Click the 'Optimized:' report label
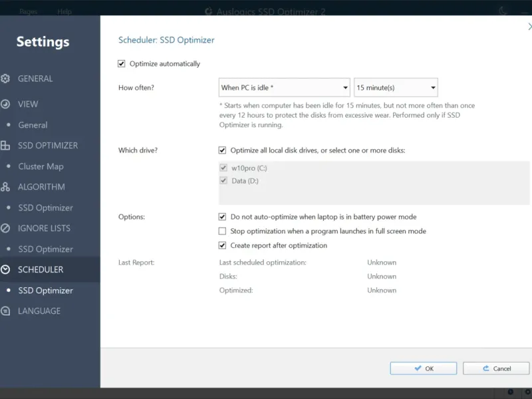Screen dimensions: 532x399 pyautogui.click(x=236, y=291)
